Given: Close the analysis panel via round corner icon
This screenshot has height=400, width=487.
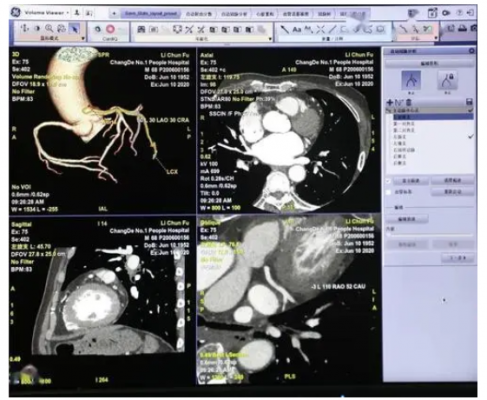Looking at the screenshot, I should point(471,51).
